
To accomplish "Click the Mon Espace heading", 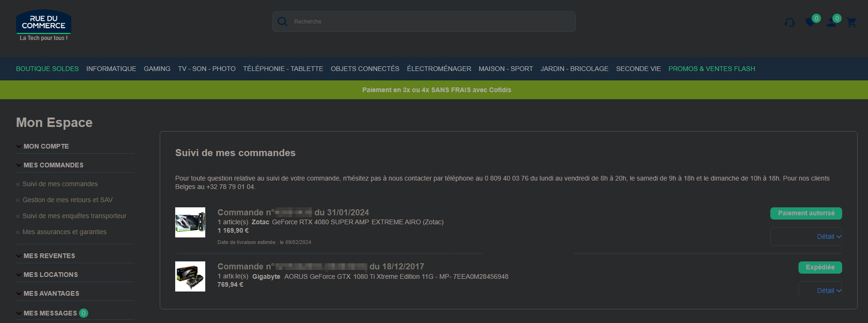I will (x=54, y=122).
